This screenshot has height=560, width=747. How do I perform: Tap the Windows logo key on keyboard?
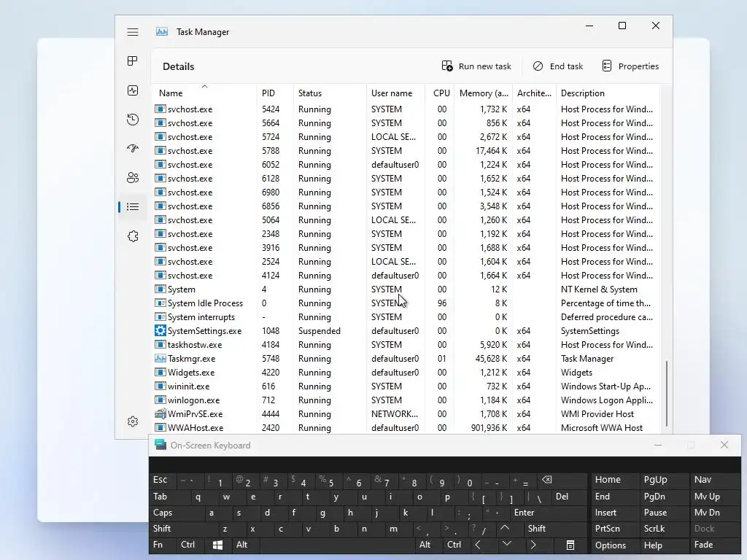pos(217,545)
